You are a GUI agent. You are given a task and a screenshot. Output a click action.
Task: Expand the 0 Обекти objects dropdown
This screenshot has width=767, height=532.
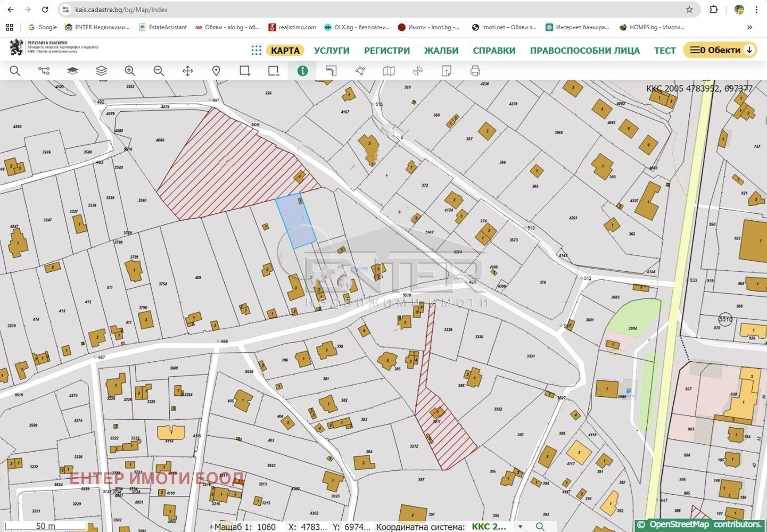(720, 50)
